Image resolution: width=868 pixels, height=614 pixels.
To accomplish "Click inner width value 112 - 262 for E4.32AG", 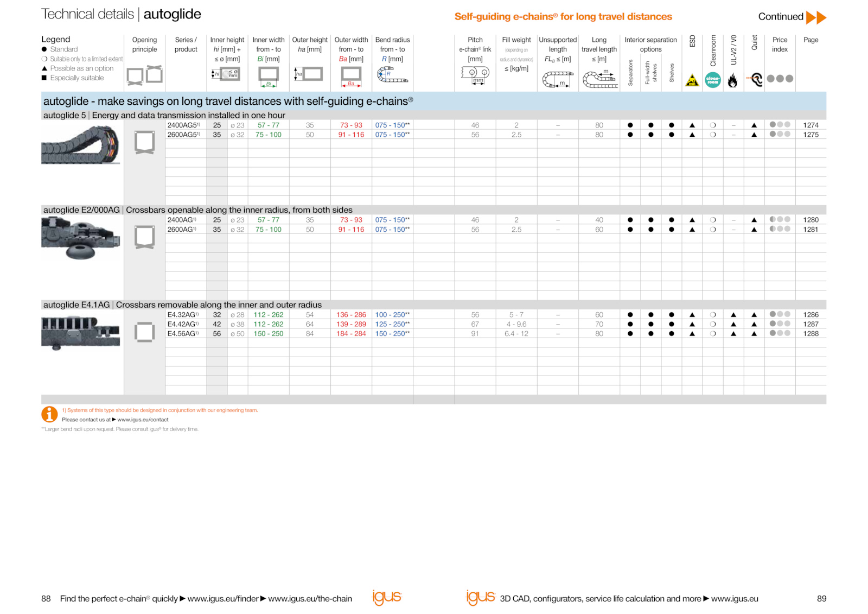I will click(x=269, y=315).
